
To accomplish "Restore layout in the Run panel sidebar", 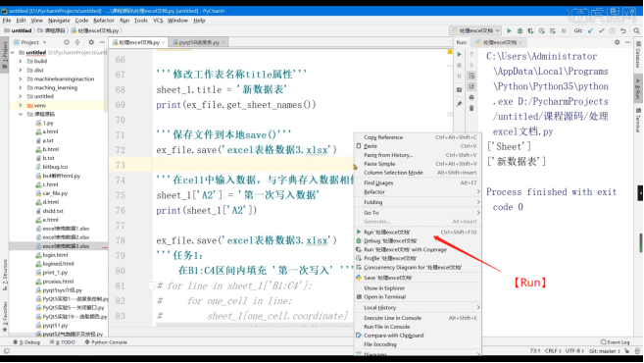I will (460, 90).
